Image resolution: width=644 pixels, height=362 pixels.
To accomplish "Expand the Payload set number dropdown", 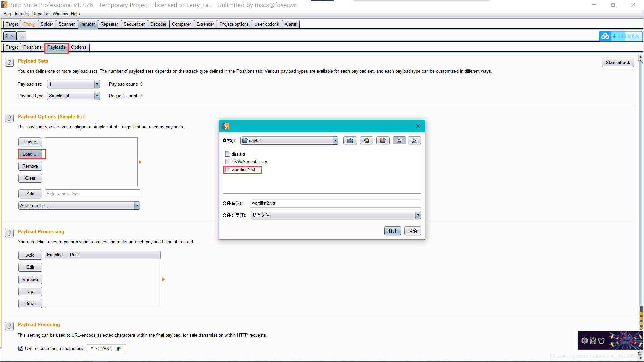I will 96,84.
